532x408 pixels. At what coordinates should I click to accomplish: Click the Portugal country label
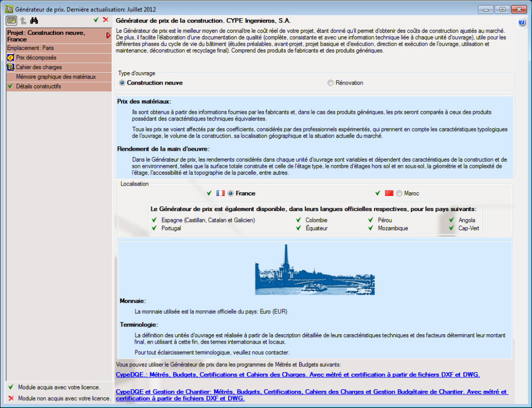(x=171, y=228)
